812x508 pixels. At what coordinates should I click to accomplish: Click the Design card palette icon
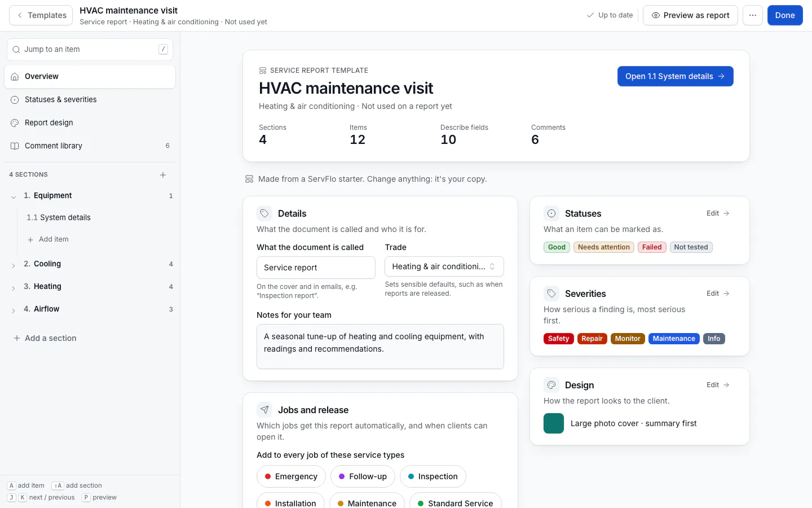pyautogui.click(x=551, y=385)
